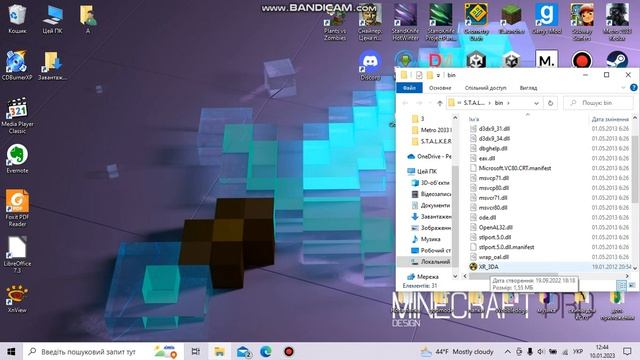
Task: Open Microsoft Edge from the taskbar
Action: coord(266,351)
